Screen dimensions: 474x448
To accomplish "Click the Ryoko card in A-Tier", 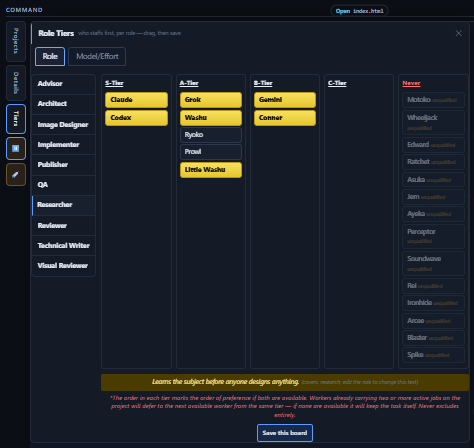I will pos(211,135).
